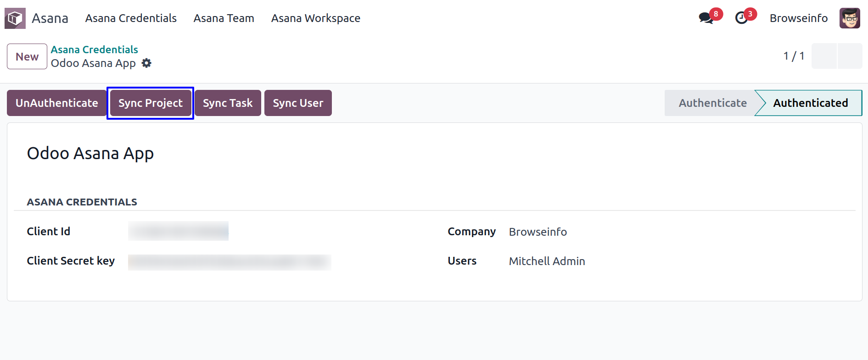The height and width of the screenshot is (360, 868).
Task: Open the Asana Workspace menu
Action: pos(316,18)
